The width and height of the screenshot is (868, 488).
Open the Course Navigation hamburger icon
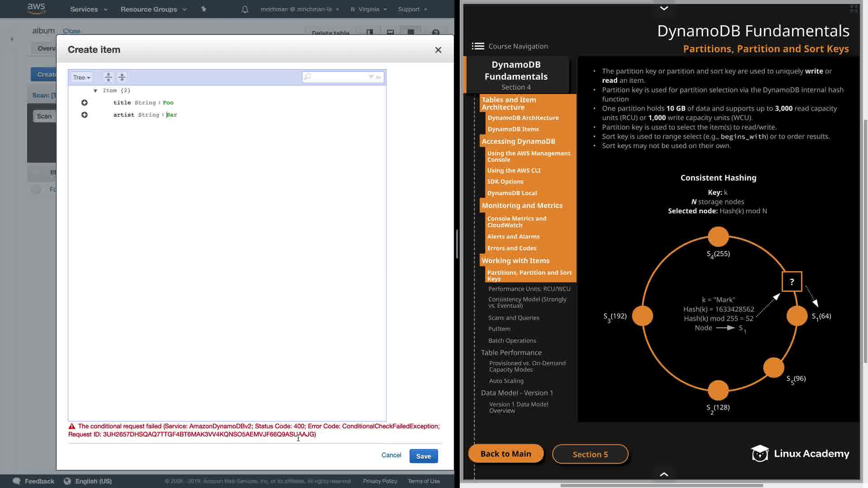click(478, 46)
